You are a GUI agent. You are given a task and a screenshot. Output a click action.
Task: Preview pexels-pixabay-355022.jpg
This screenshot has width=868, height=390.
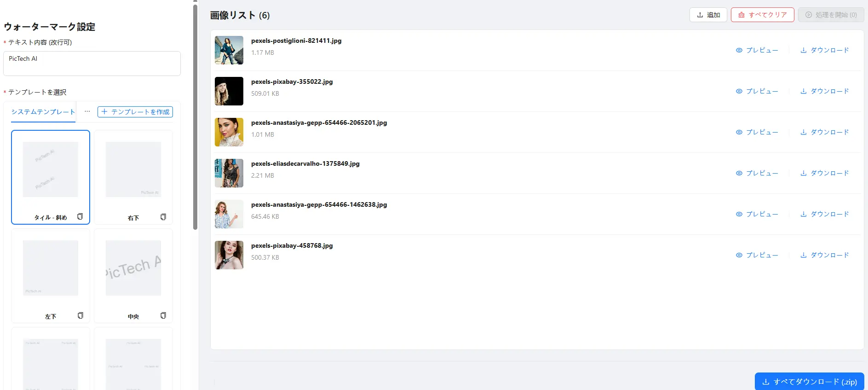click(x=757, y=91)
